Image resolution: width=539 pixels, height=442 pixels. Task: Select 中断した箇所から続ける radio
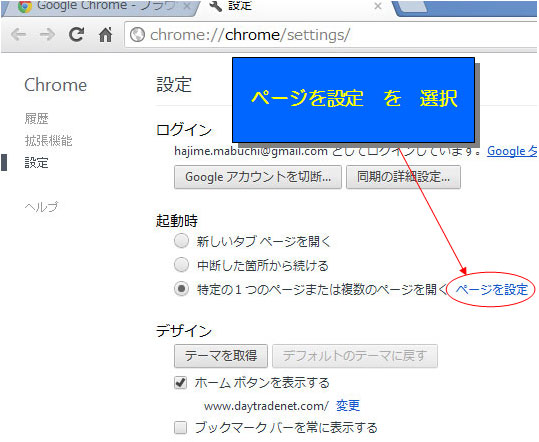point(181,265)
